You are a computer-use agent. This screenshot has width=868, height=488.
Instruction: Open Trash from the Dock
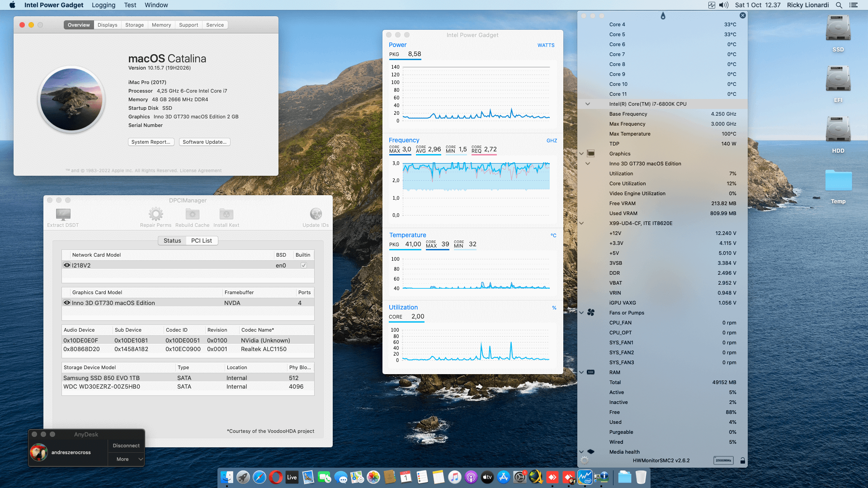pos(641,477)
